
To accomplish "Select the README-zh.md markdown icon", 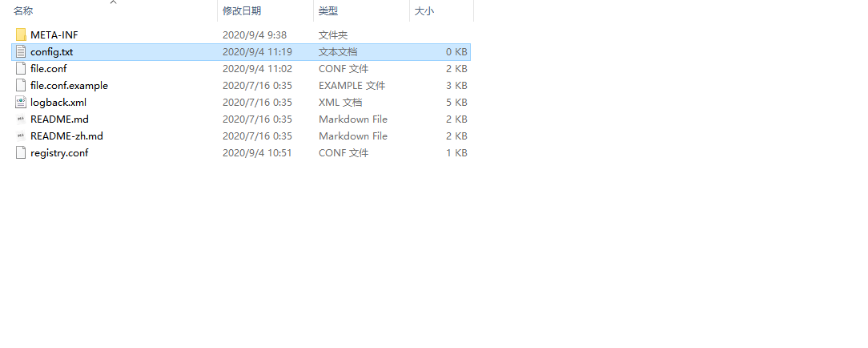I will click(x=21, y=136).
